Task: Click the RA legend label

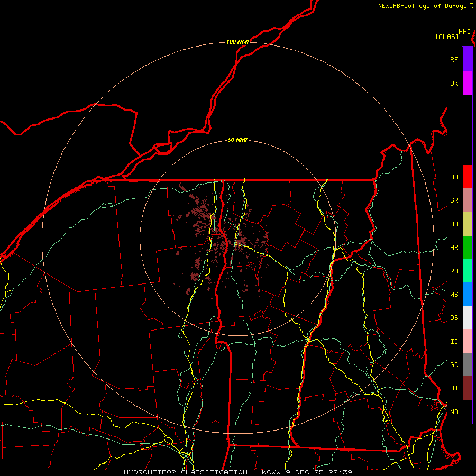Action: 454,271
